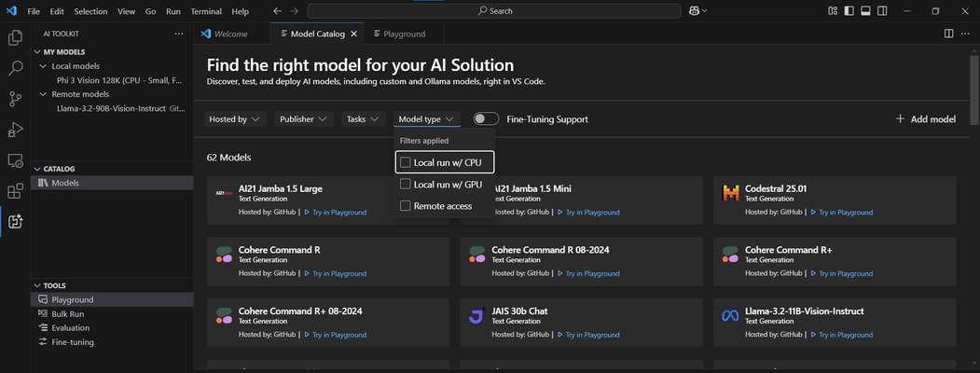980x373 pixels.
Task: Open AI Toolkit panel ellipsis menu
Action: pyautogui.click(x=179, y=34)
